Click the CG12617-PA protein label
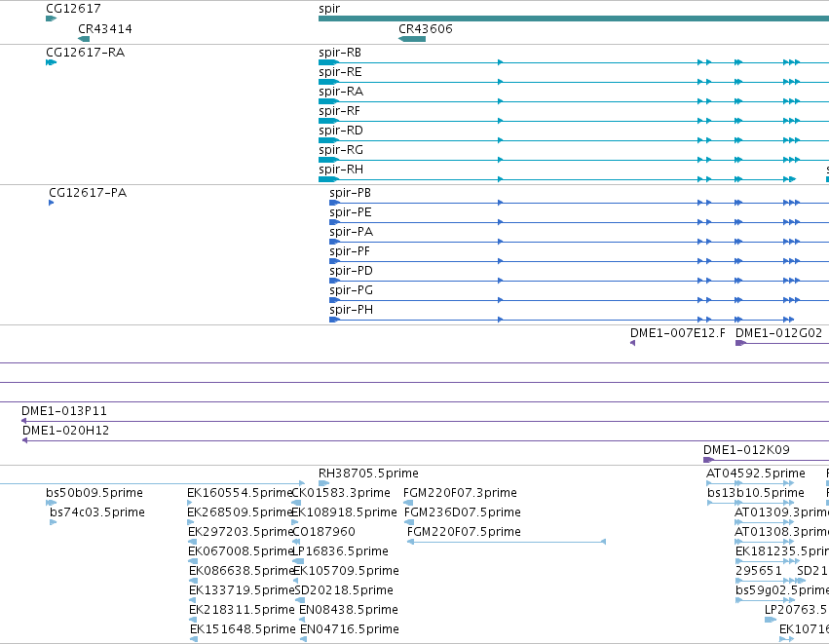 [88, 193]
